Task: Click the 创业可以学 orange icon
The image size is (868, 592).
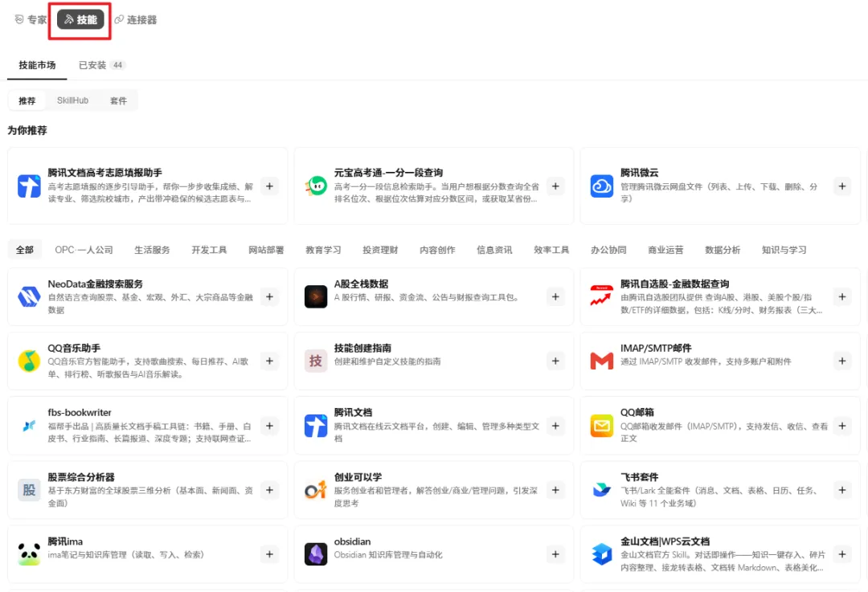Action: point(316,490)
